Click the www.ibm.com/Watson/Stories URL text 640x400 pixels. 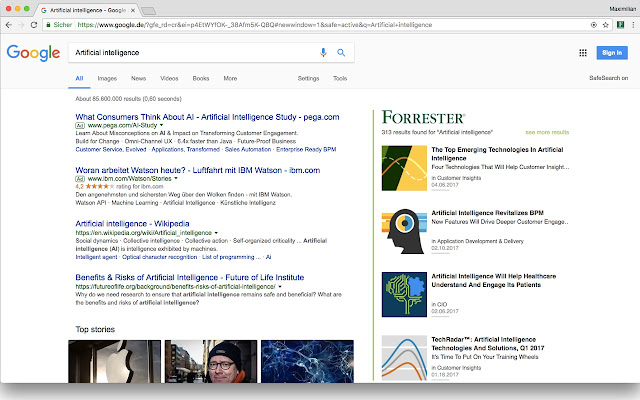click(x=130, y=178)
